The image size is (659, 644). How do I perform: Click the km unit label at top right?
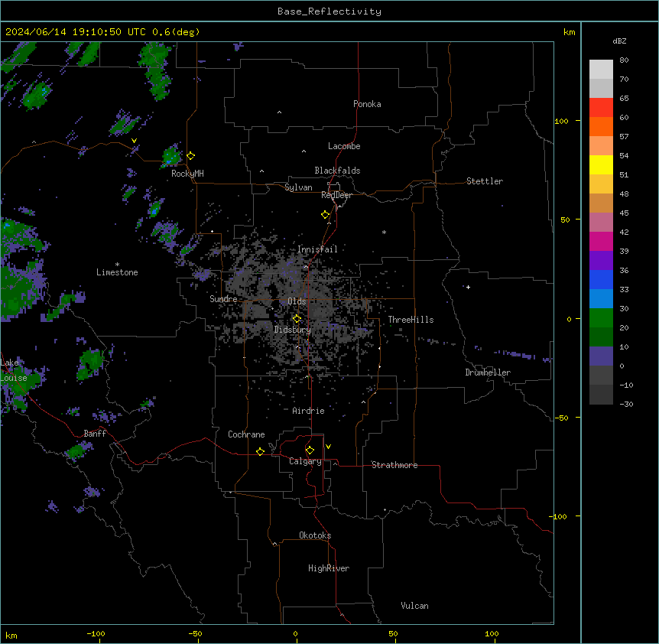(570, 32)
